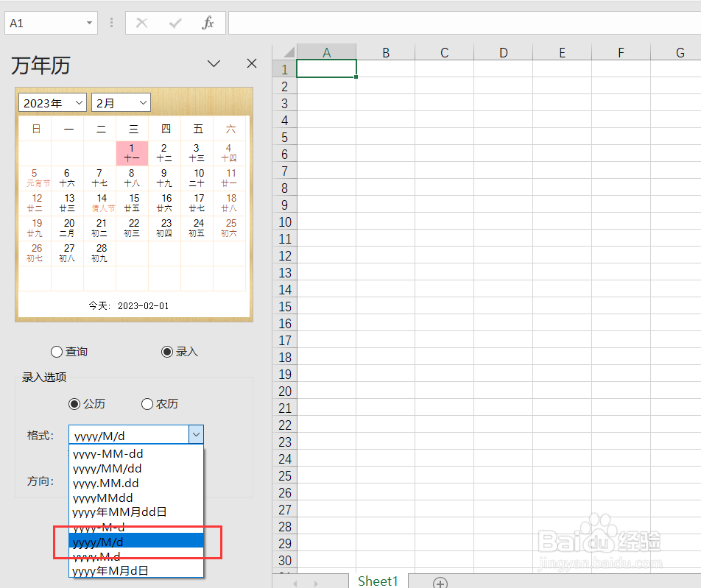
Task: Choose yyyy.MM.dd format option
Action: (x=136, y=483)
